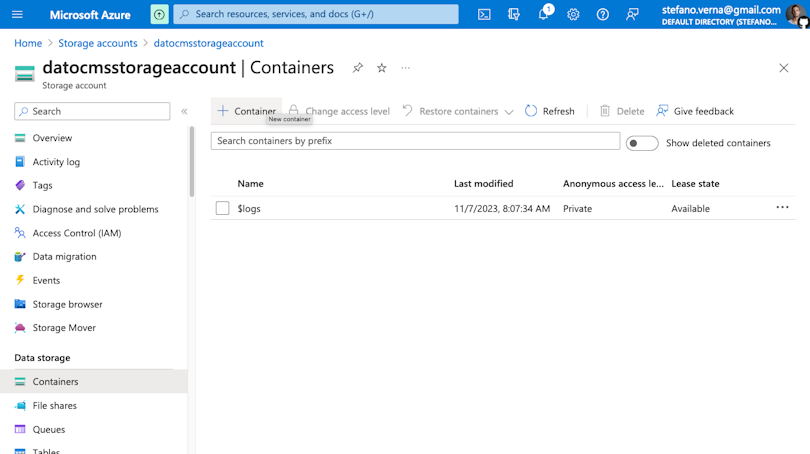Screen dimensions: 810x454
Task: Click the upgrade arrow icon beside Microsoft Azure
Action: 159,14
